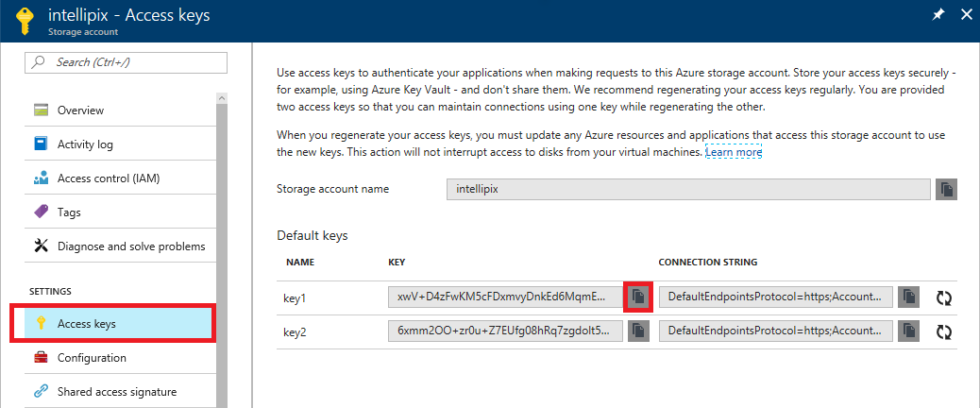
Task: Select Tags in the sidebar
Action: pyautogui.click(x=69, y=212)
